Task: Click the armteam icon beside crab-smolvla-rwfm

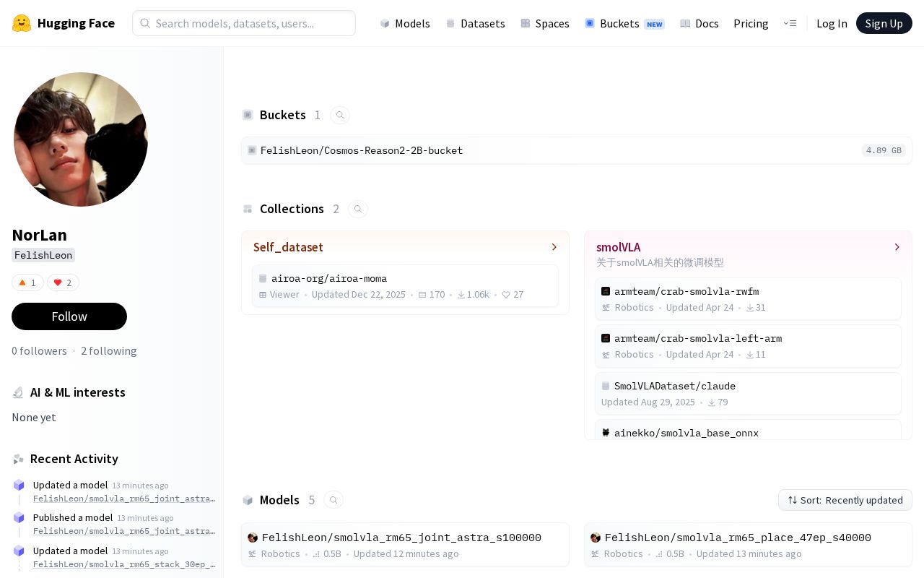Action: coord(606,291)
